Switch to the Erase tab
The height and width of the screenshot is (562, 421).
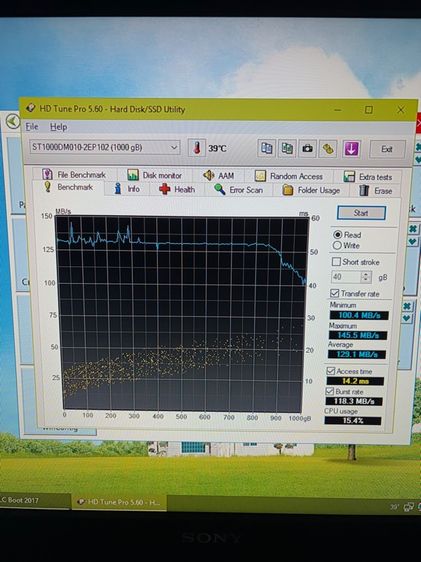click(x=376, y=191)
